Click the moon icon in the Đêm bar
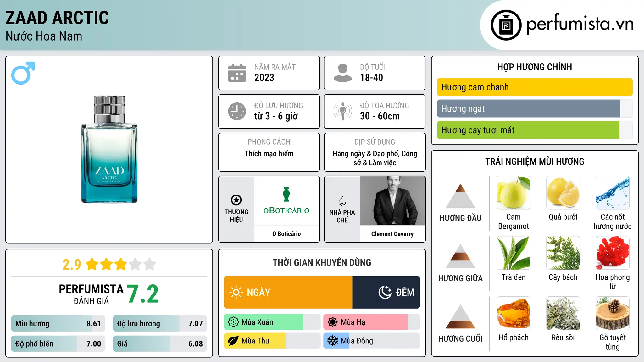This screenshot has width=644, height=362. coord(385,292)
